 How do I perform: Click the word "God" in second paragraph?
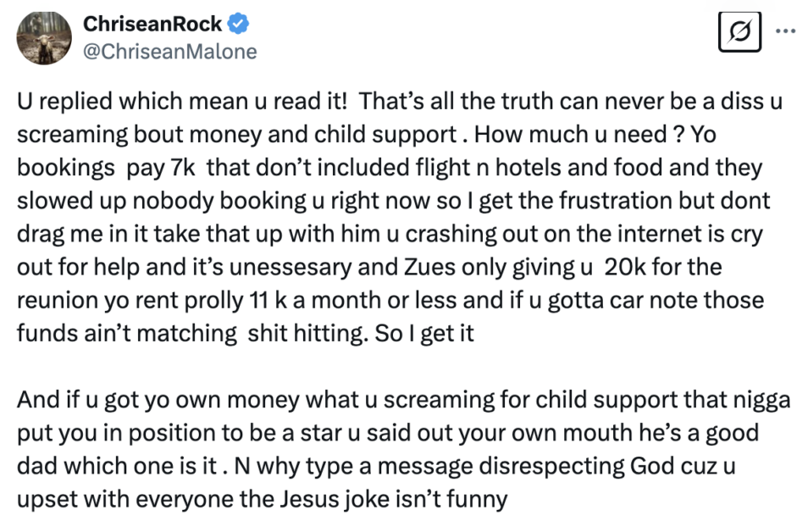(x=652, y=466)
